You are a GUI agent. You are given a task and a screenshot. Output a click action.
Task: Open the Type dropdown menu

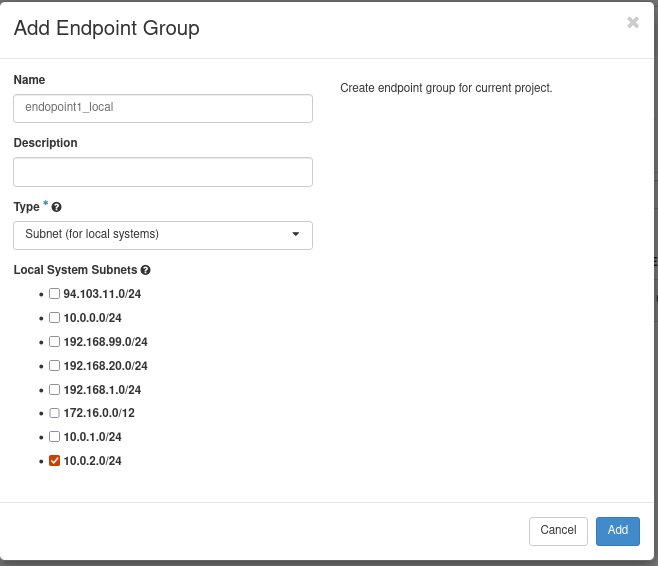pos(162,235)
